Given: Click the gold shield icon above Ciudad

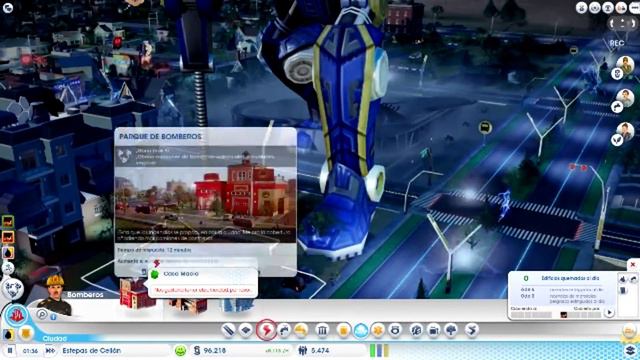Looking at the screenshot, I should pos(26,333).
